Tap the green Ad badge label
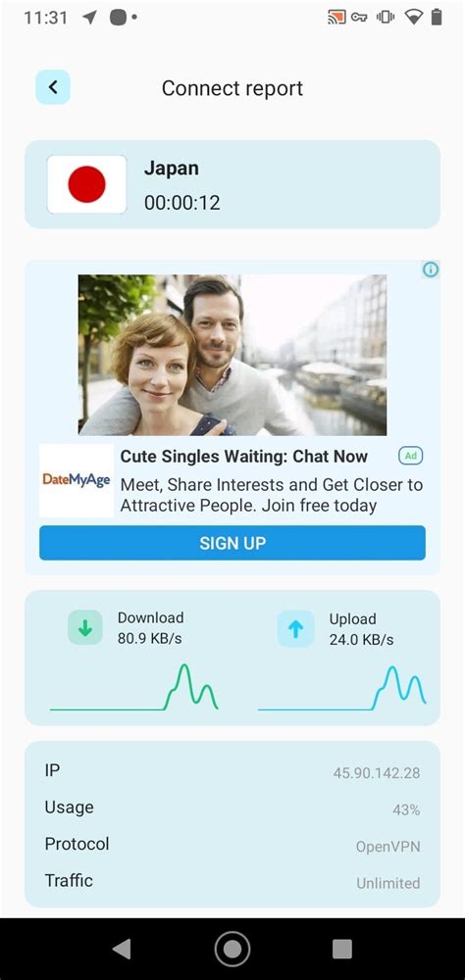 pos(410,457)
